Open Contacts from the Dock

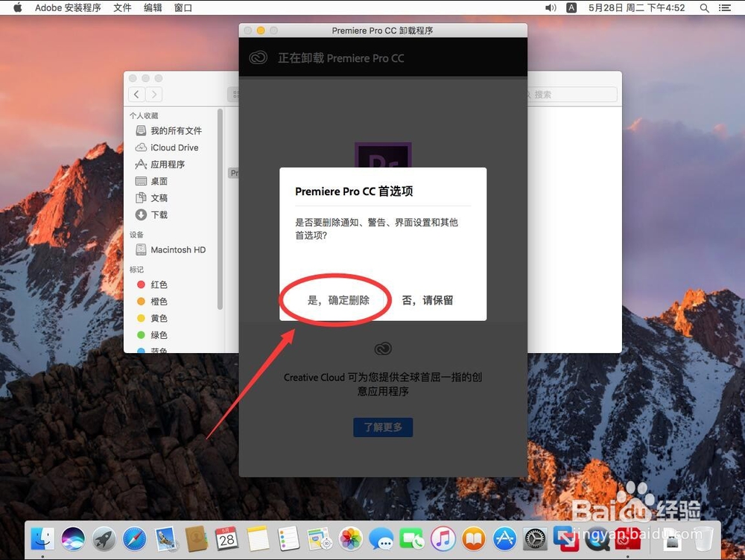tap(196, 538)
